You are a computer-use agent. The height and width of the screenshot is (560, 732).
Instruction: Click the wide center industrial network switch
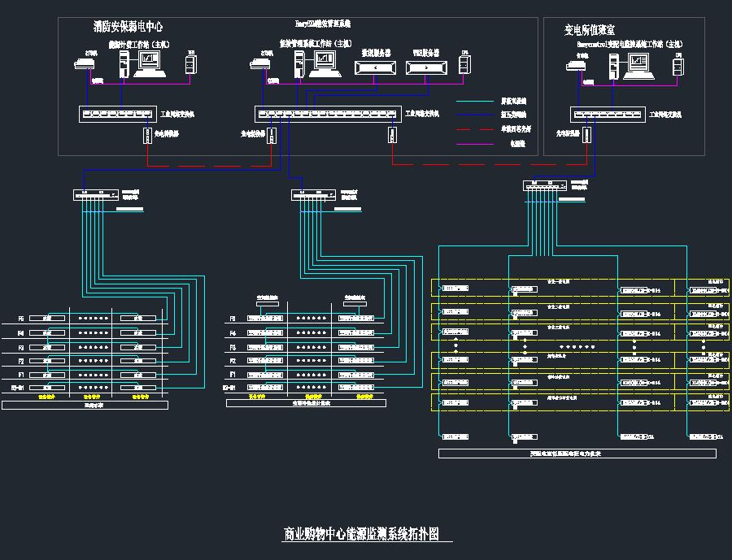[x=328, y=115]
